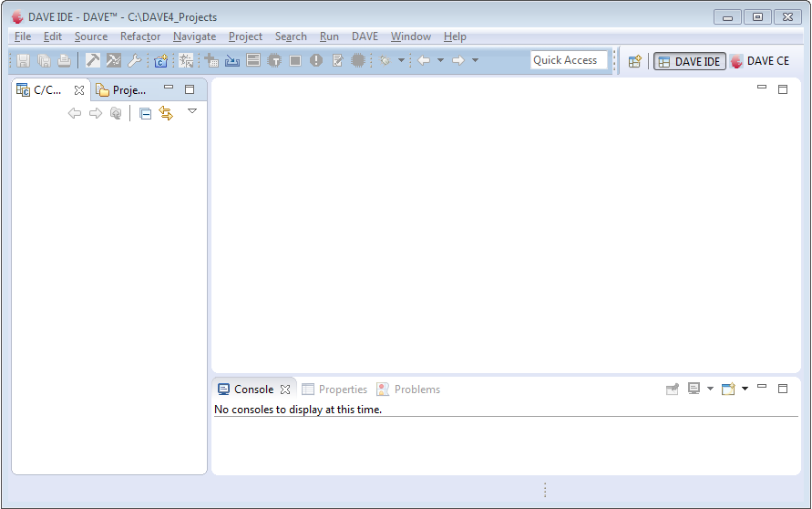Toggle the Pin Console icon
The width and height of the screenshot is (812, 509).
[x=673, y=389]
